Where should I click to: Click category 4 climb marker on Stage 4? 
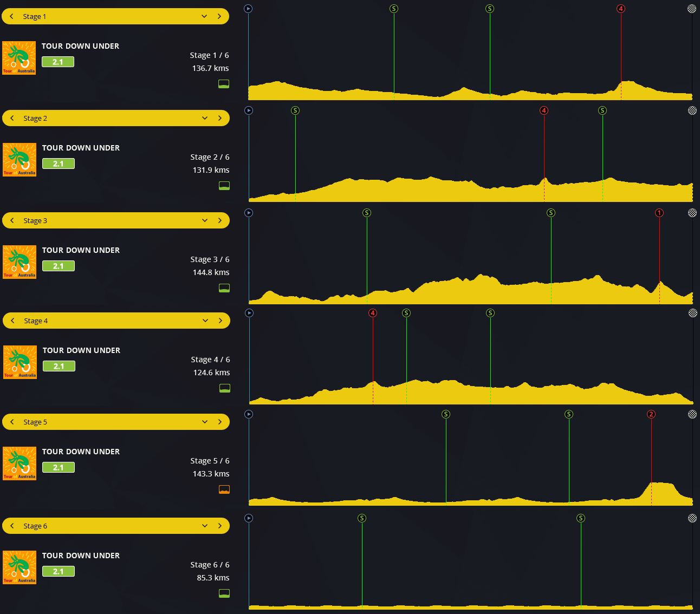(x=373, y=313)
